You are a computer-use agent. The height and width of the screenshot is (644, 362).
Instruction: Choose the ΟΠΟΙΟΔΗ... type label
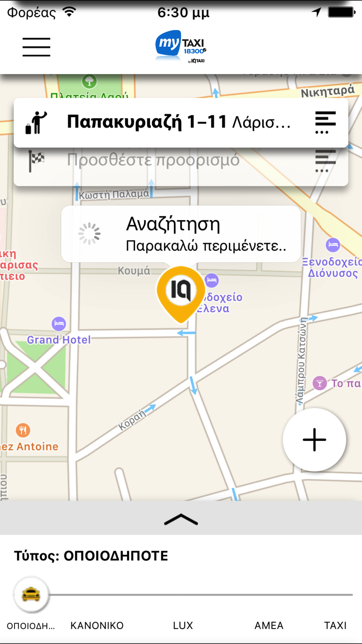pyautogui.click(x=31, y=625)
